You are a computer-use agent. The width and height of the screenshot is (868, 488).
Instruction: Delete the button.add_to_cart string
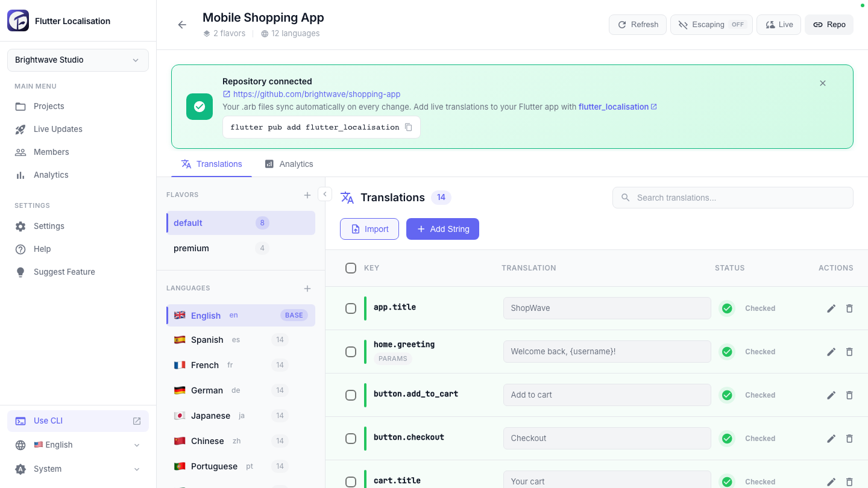tap(849, 395)
